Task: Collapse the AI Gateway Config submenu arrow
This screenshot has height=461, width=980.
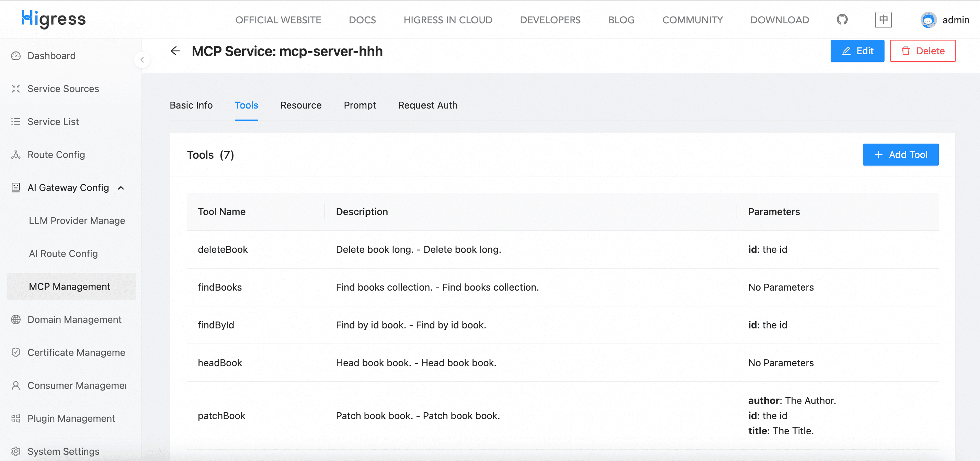Action: [121, 188]
